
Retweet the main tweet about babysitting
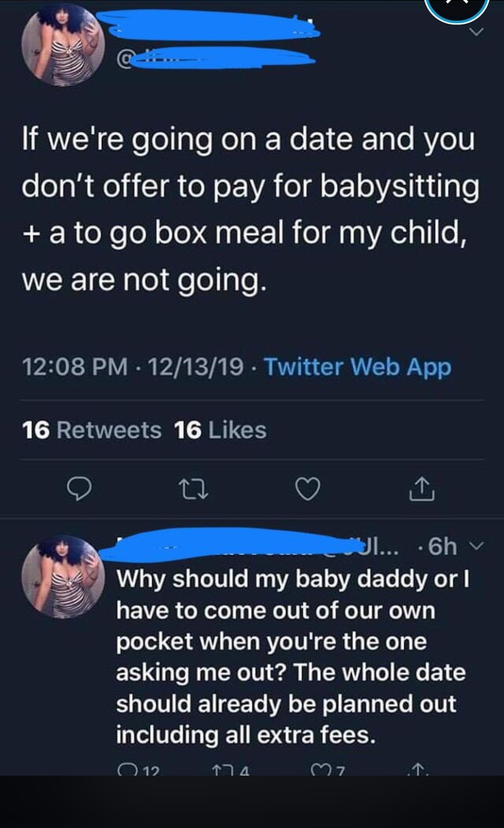tap(190, 491)
